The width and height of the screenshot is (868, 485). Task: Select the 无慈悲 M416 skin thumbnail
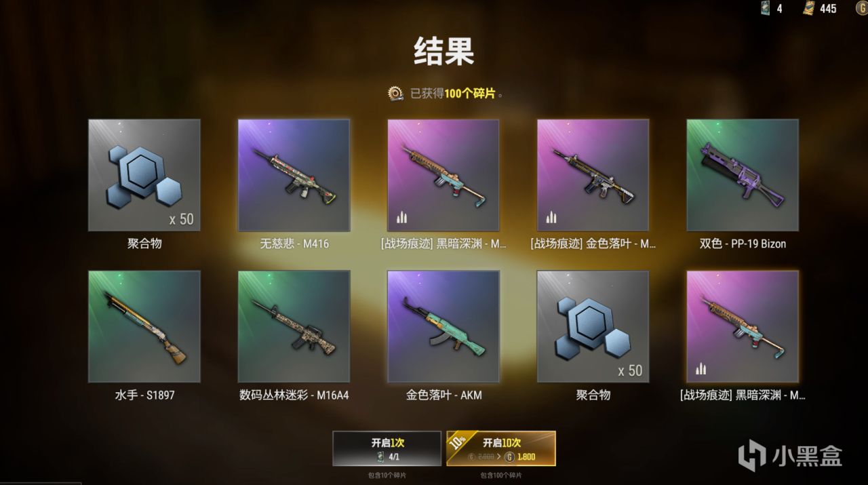pos(294,175)
